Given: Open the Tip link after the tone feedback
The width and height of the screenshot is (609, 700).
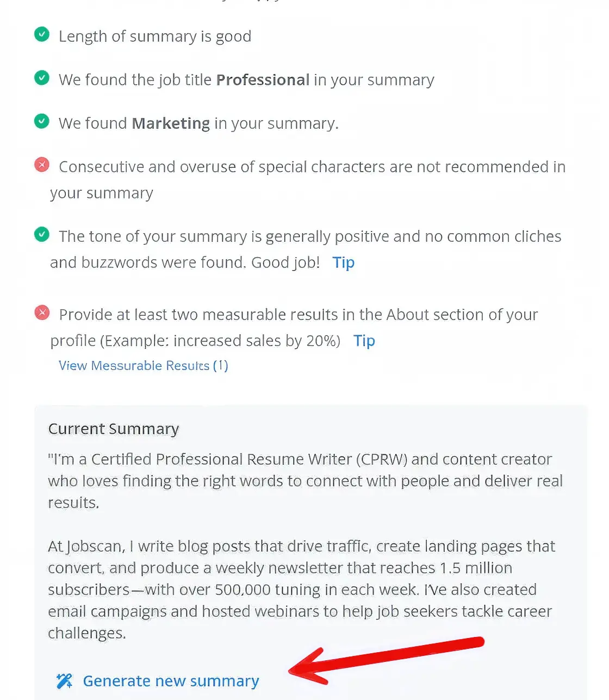Looking at the screenshot, I should 343,262.
